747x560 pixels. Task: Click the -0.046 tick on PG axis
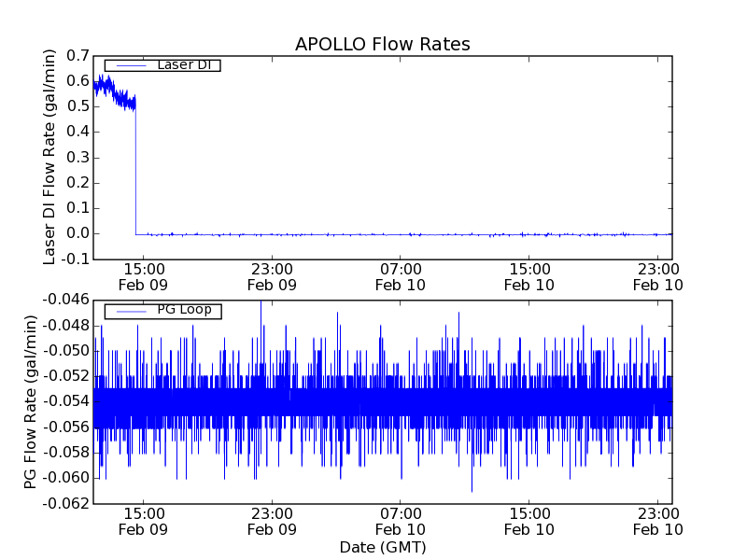[x=66, y=300]
